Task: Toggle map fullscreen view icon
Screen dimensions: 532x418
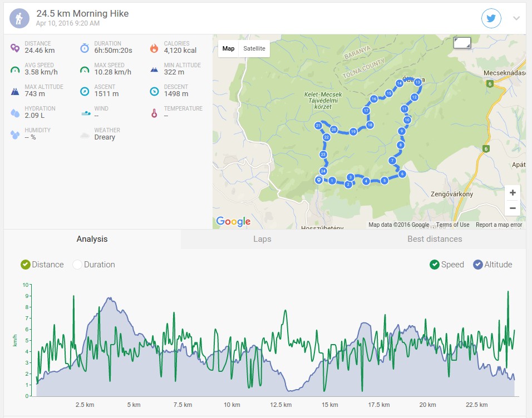Action: pyautogui.click(x=462, y=43)
